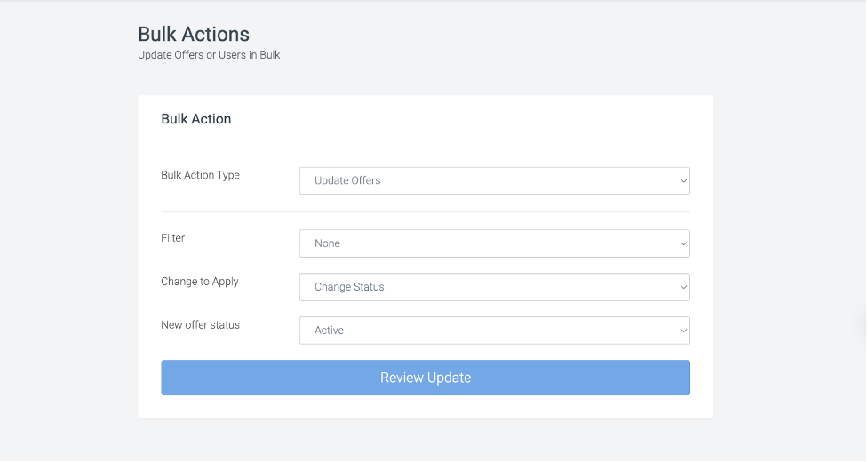The width and height of the screenshot is (868, 462).
Task: Click the Review Update button
Action: pos(425,378)
